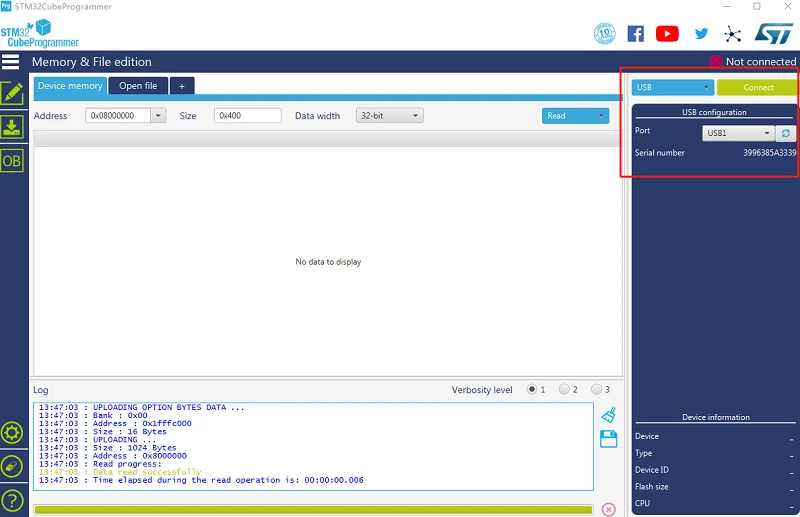Open the YouTube link icon
800x517 pixels.
667,34
